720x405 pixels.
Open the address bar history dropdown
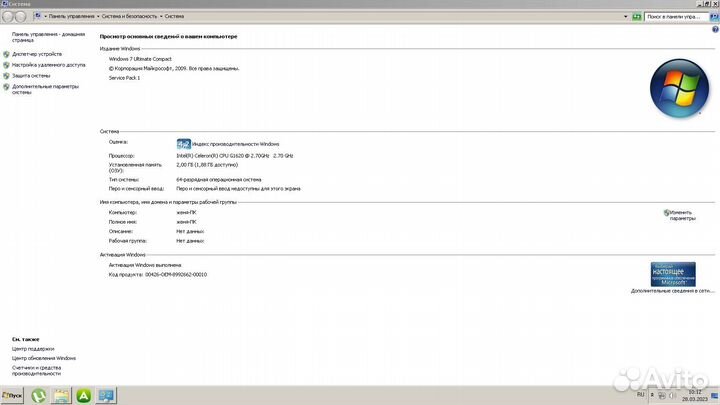click(x=625, y=17)
